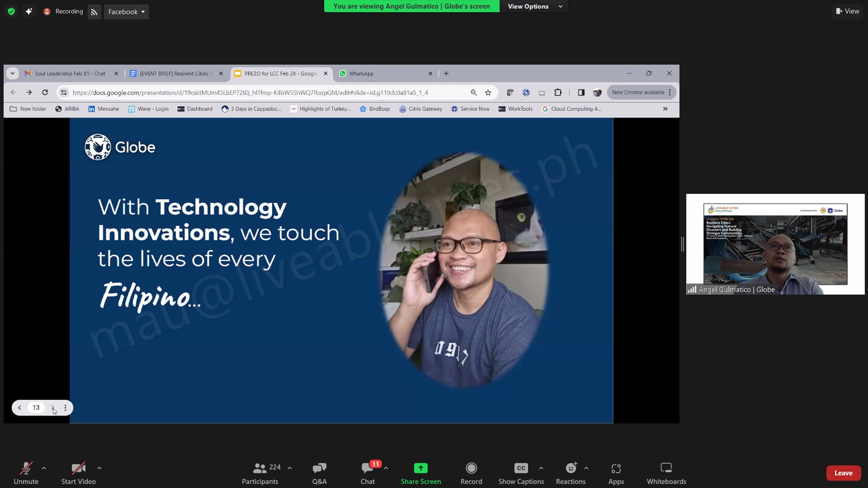Open 3 Days in Cappadoc... bookmark

coord(251,109)
